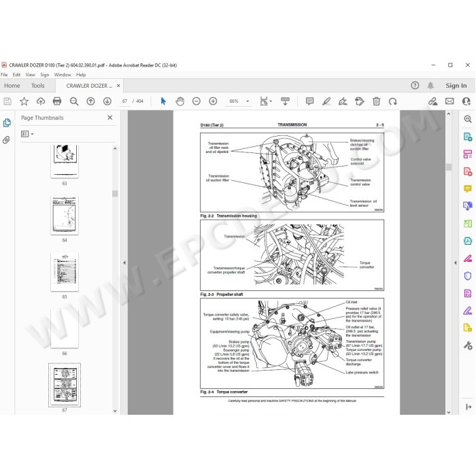Viewport: 476px width, 476px height.
Task: Click the page number field showing 67
Action: [124, 101]
